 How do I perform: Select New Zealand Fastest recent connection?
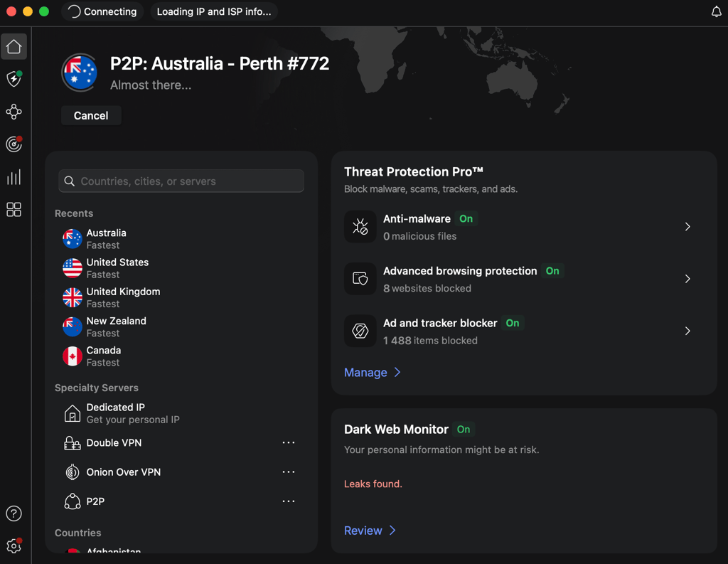click(x=181, y=326)
